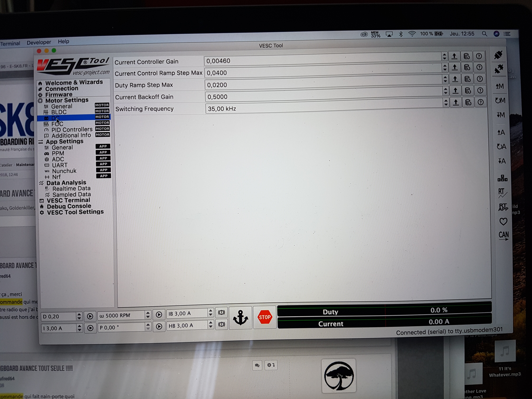Screen dimensions: 532x399
Task: Read default value for Current Controller Gain
Action: [x=466, y=56]
